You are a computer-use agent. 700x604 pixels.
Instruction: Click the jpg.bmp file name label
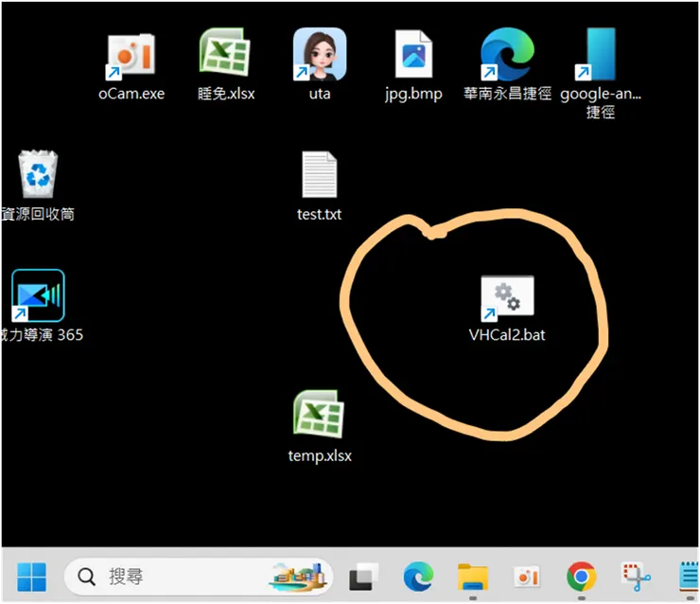[413, 95]
